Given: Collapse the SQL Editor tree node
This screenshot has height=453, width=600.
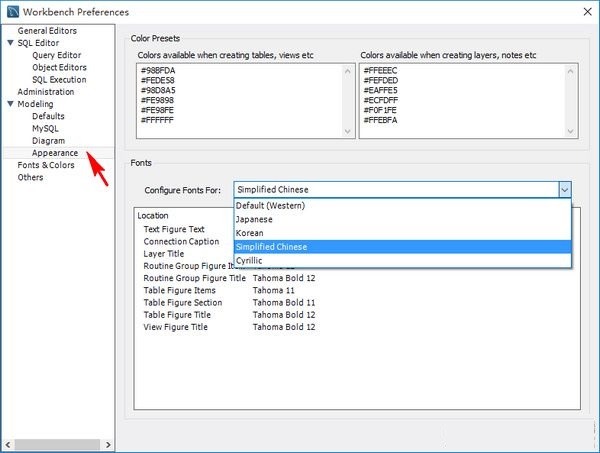Looking at the screenshot, I should coord(11,43).
